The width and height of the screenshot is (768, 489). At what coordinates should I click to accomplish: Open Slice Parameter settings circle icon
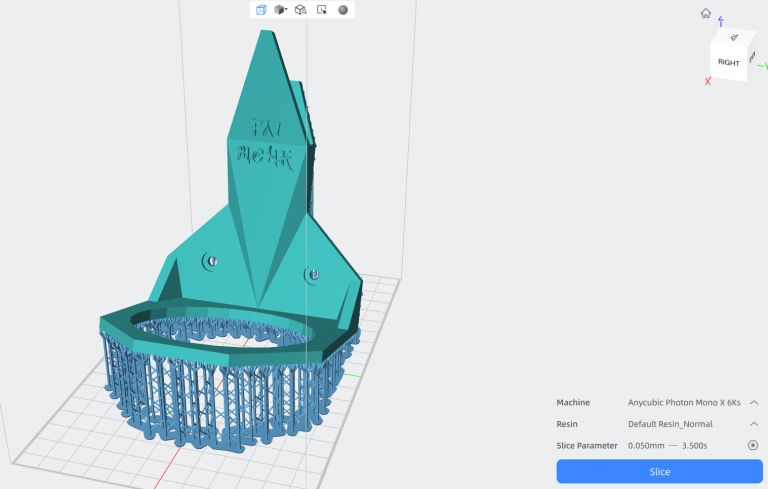[752, 445]
